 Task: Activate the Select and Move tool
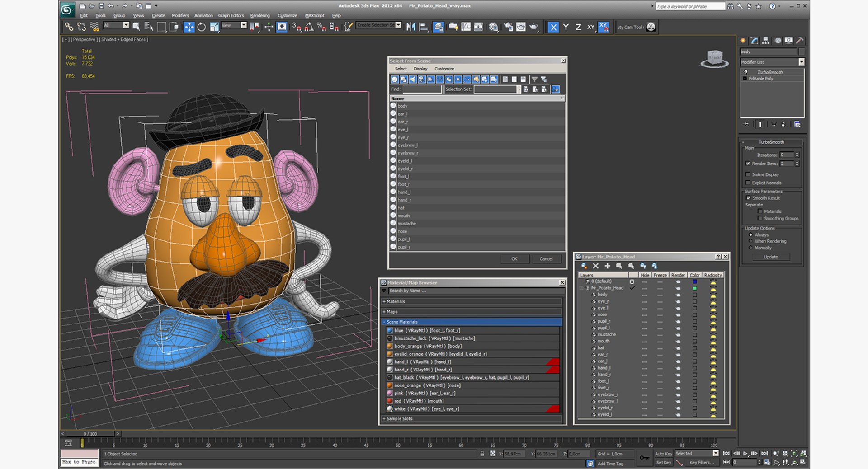189,27
